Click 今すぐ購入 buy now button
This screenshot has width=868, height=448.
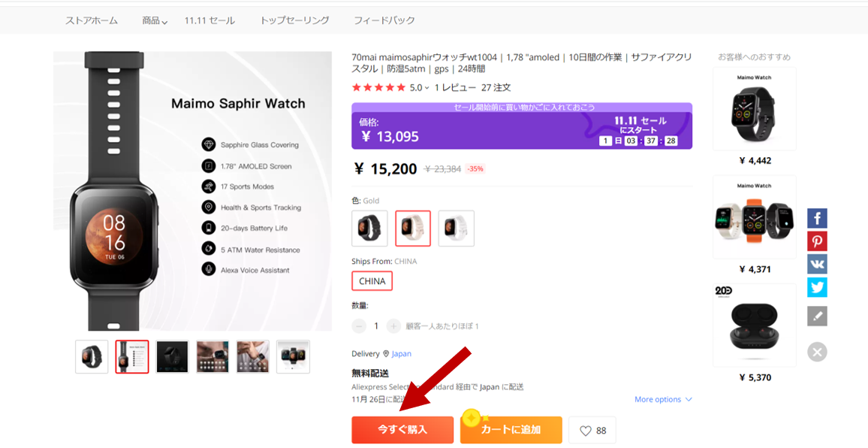coord(402,430)
